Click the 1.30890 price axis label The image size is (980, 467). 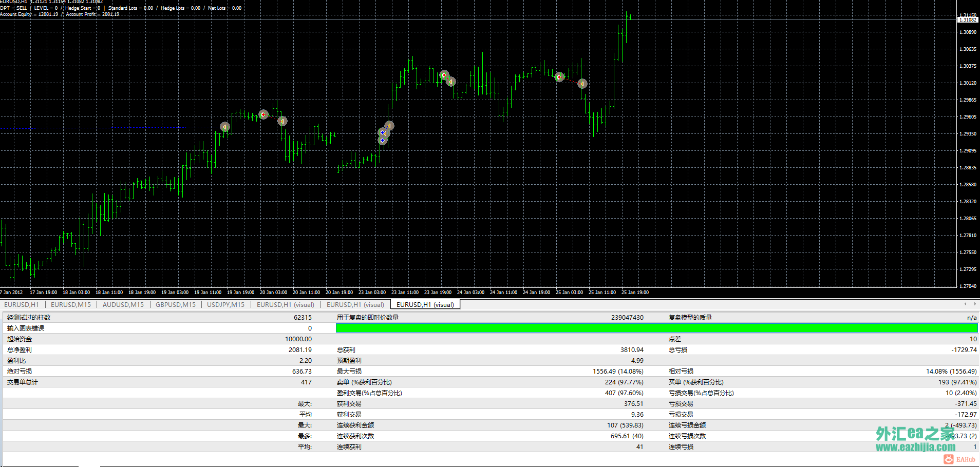pyautogui.click(x=968, y=32)
